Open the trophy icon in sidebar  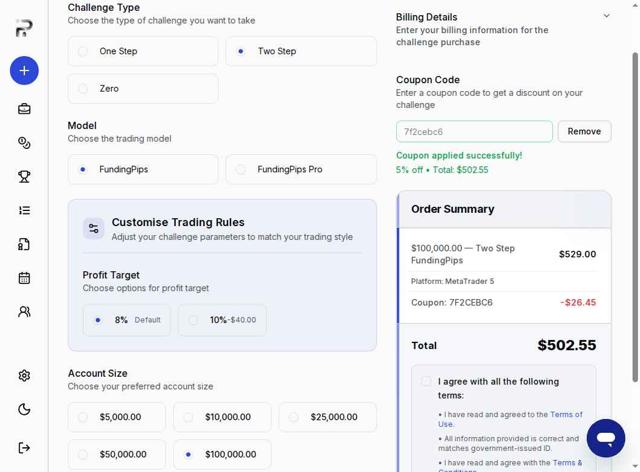pyautogui.click(x=24, y=176)
